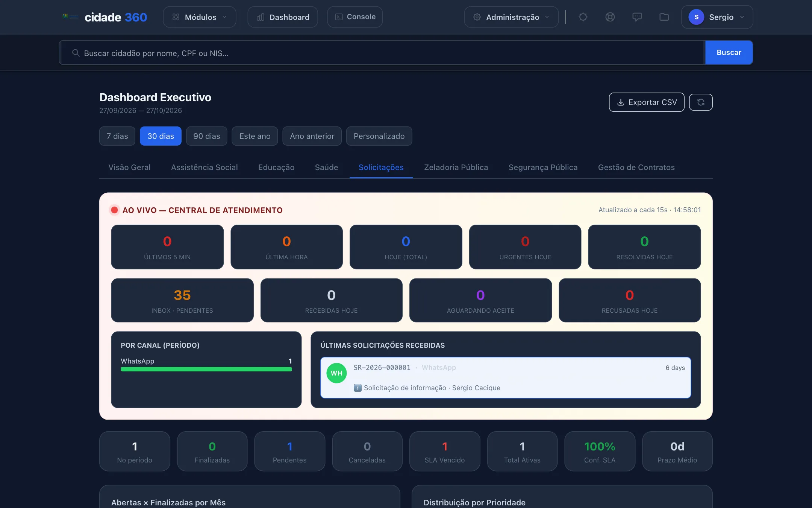
Task: Open the Dashboard nav button
Action: [283, 17]
